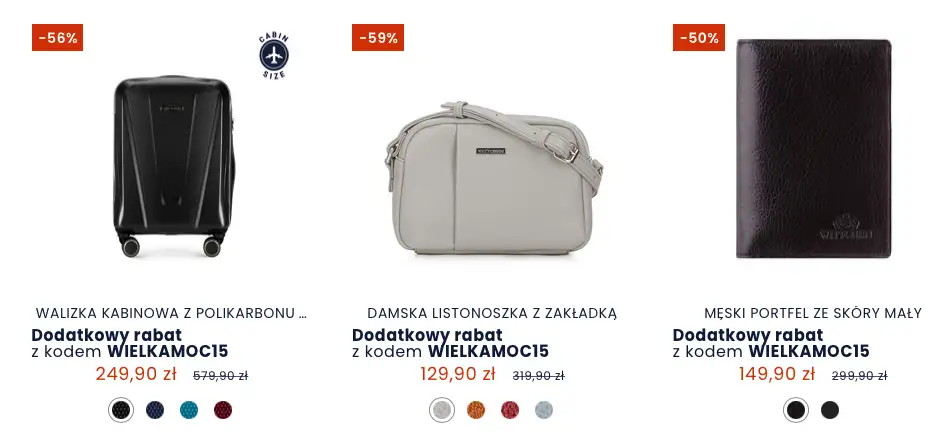Click the -59% discount badge
The width and height of the screenshot is (942, 432).
(x=378, y=38)
